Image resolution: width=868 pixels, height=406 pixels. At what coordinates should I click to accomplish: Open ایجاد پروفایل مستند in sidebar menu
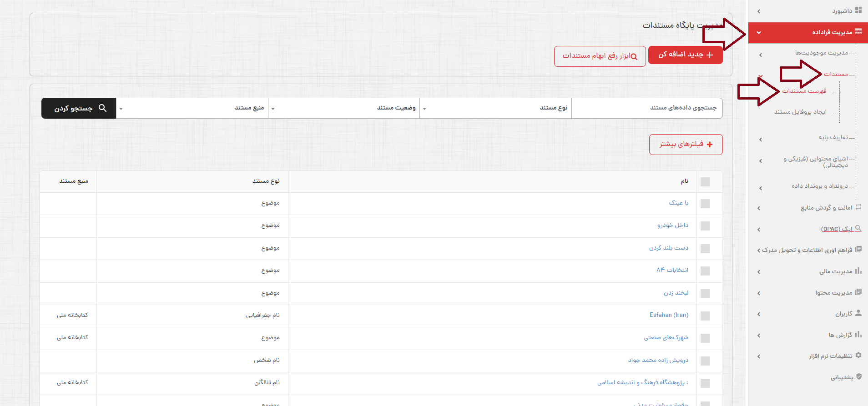(x=800, y=112)
